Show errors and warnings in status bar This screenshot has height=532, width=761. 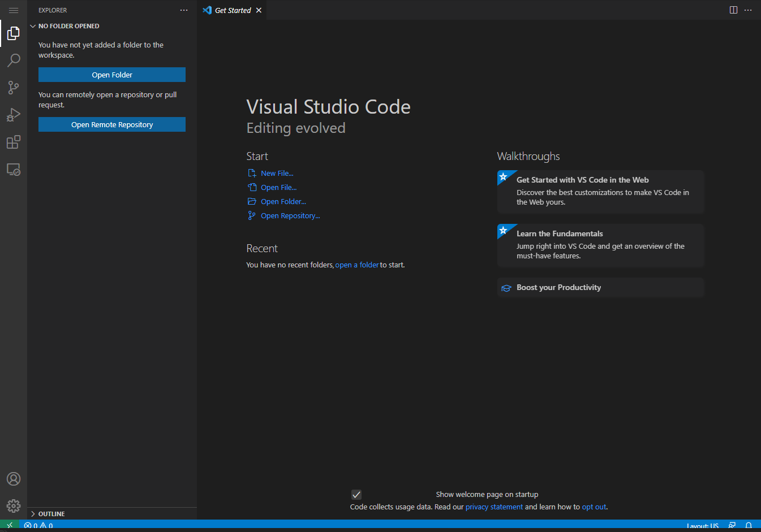(x=38, y=526)
